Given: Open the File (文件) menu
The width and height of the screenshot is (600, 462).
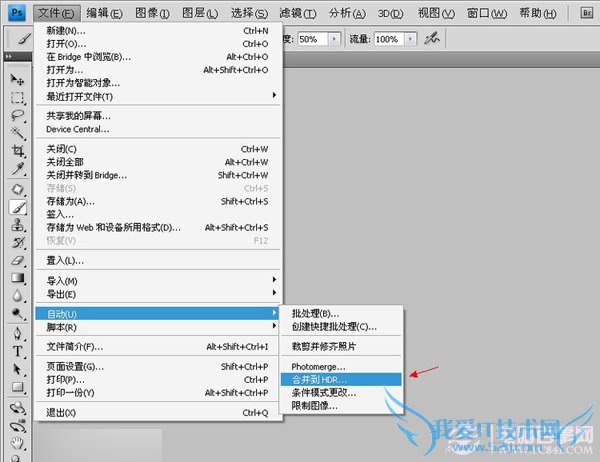Looking at the screenshot, I should (56, 13).
